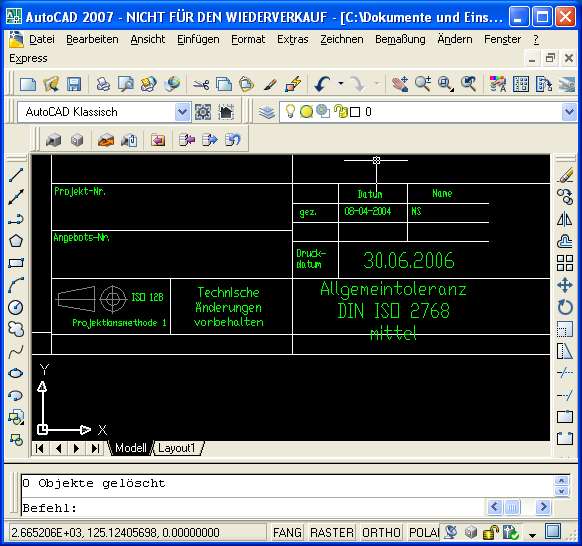Viewport: 582px width, 546px height.
Task: Open the Express menu
Action: pos(28,58)
